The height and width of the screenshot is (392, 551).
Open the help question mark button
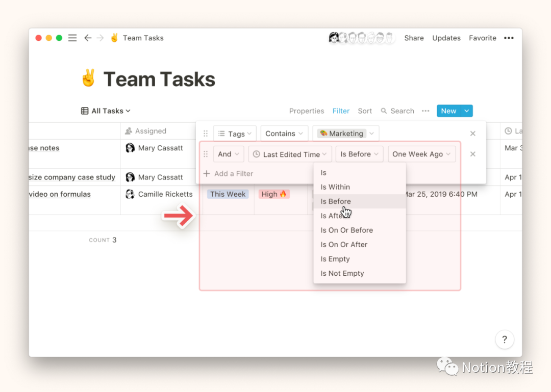(504, 339)
